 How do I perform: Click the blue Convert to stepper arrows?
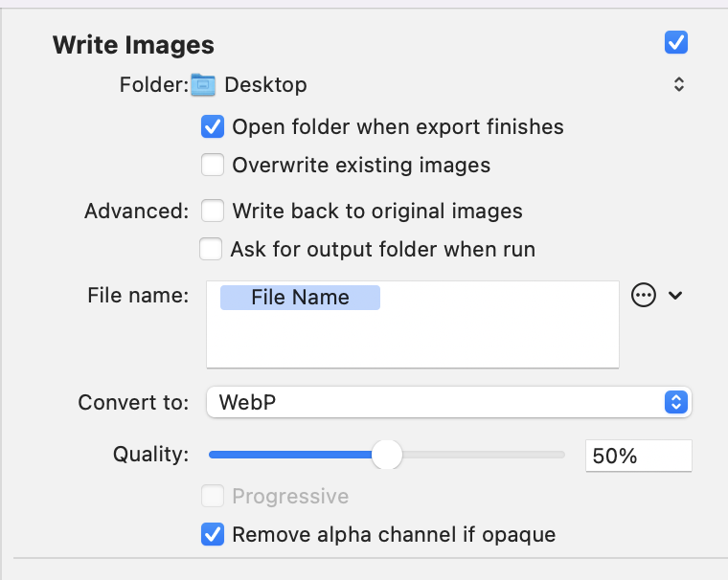pos(676,402)
